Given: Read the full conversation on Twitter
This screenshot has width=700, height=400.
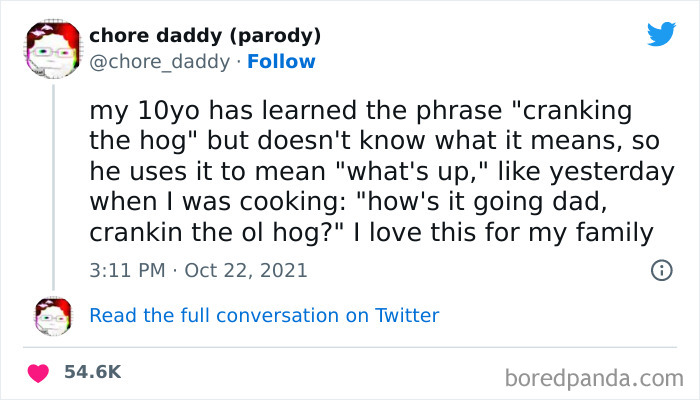Looking at the screenshot, I should click(x=264, y=315).
